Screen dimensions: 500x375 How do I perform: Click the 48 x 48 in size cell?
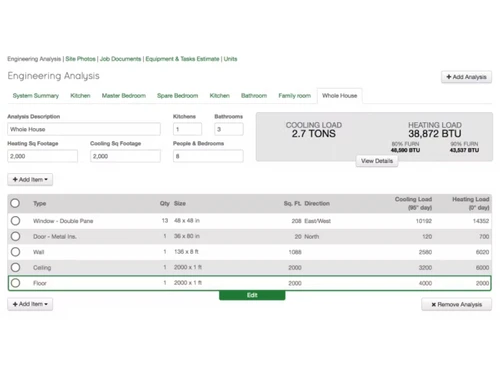click(187, 221)
